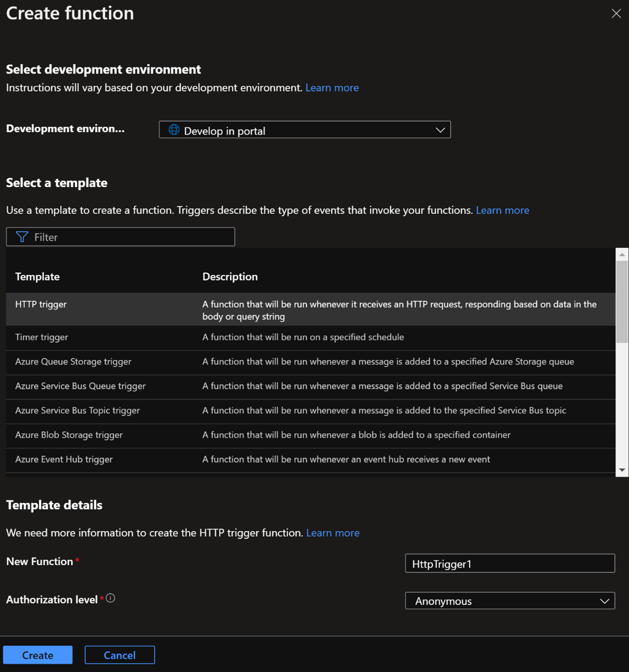Image resolution: width=629 pixels, height=672 pixels.
Task: Click the New Function name field HttpTrigger1
Action: pos(510,563)
